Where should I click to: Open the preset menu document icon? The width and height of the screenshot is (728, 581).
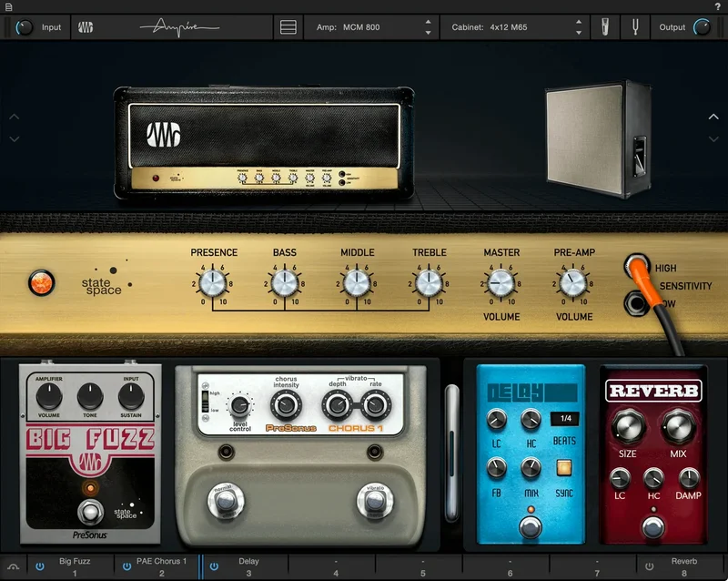point(8,6)
